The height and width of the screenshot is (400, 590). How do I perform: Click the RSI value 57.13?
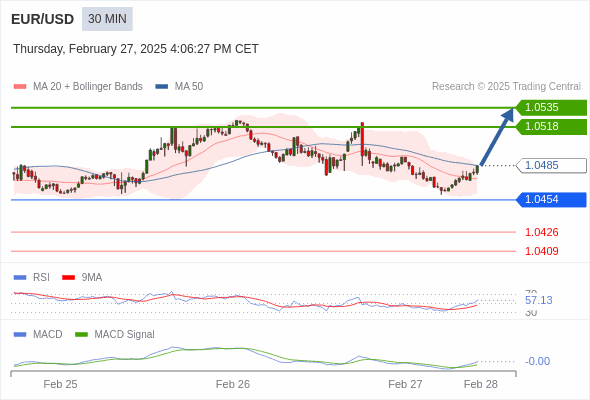click(538, 300)
